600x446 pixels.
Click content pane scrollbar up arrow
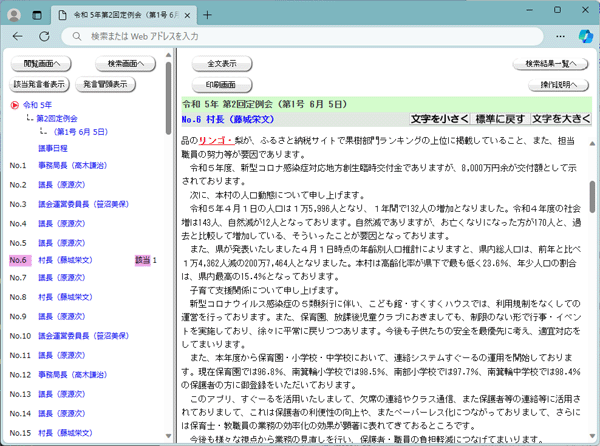(x=592, y=143)
